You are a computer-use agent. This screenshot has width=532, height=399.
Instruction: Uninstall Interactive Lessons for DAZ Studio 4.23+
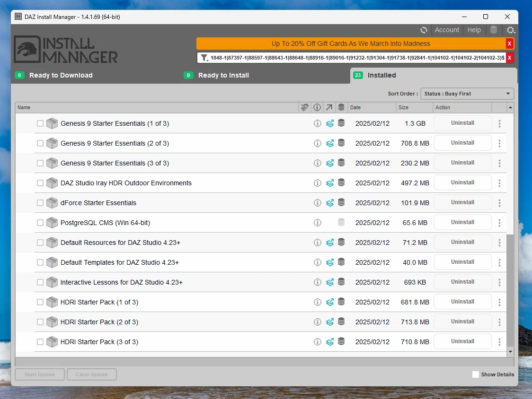click(463, 282)
